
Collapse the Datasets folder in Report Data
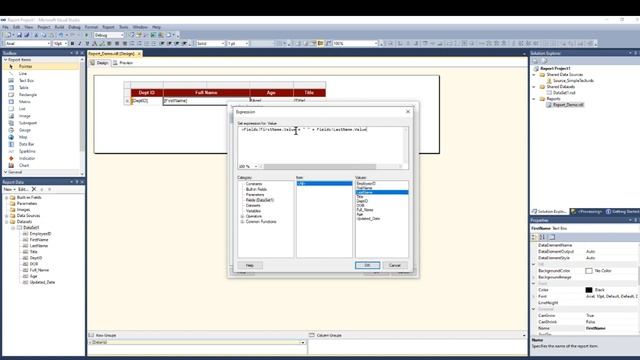tap(7, 222)
